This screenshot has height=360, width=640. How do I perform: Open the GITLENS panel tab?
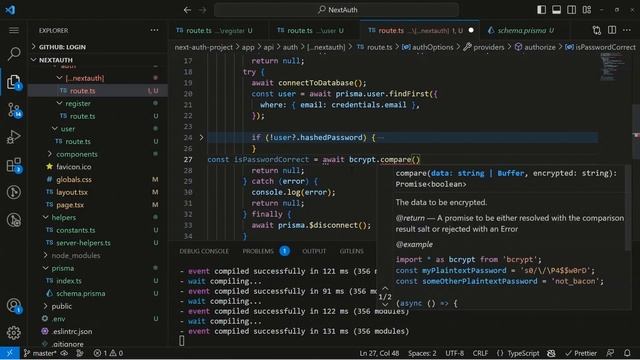pos(351,251)
